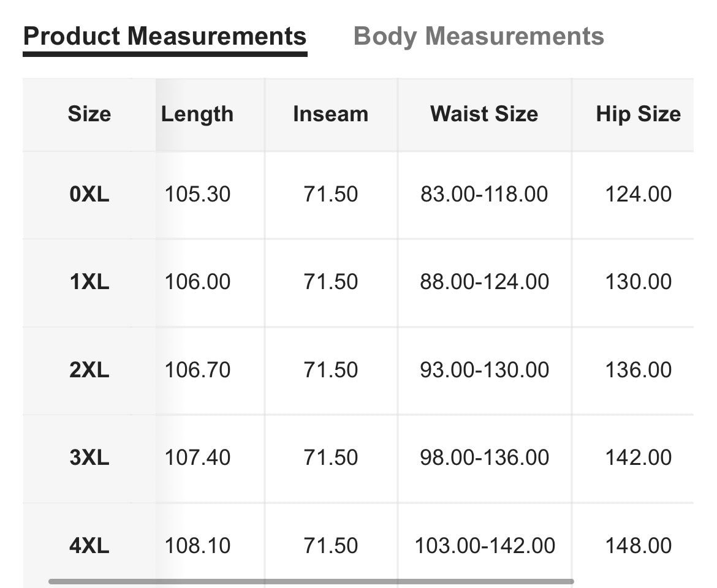Click the 83.00-118.00 waist size cell
717x588 pixels.
coord(484,194)
